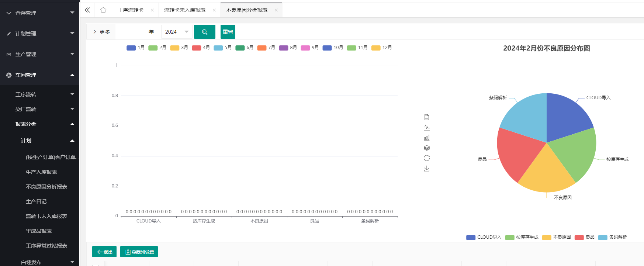644x266 pixels.
Task: Expand the 白坯发布 submenu
Action: [39, 262]
